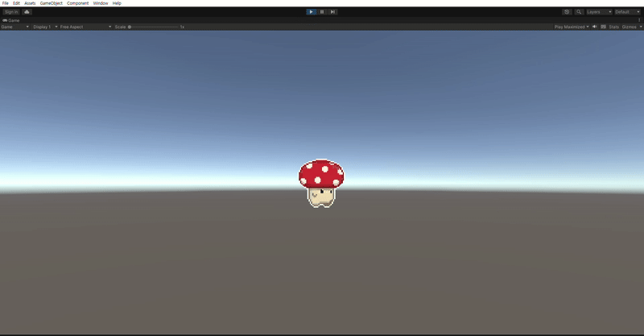Open the Gizmos dropdown arrow
This screenshot has height=336, width=644.
pos(640,27)
